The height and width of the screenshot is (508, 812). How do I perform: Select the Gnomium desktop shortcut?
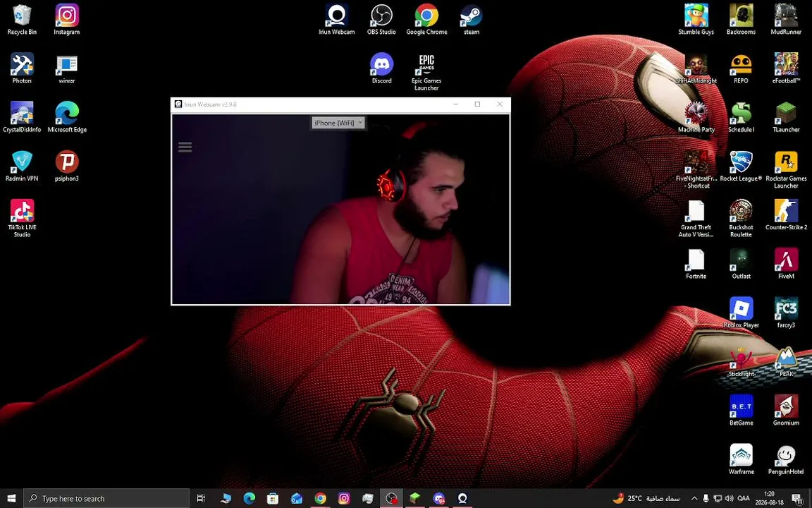pyautogui.click(x=786, y=410)
